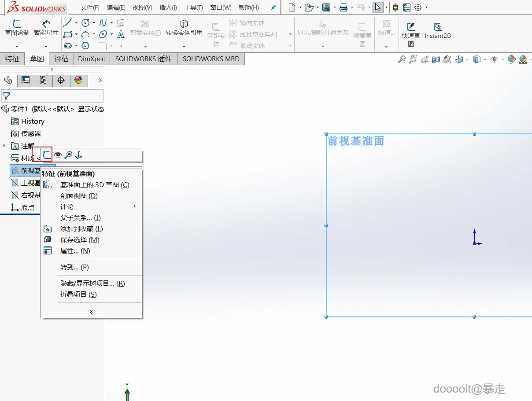The height and width of the screenshot is (401, 532).
Task: Switch to the 特征 tab
Action: coord(12,59)
